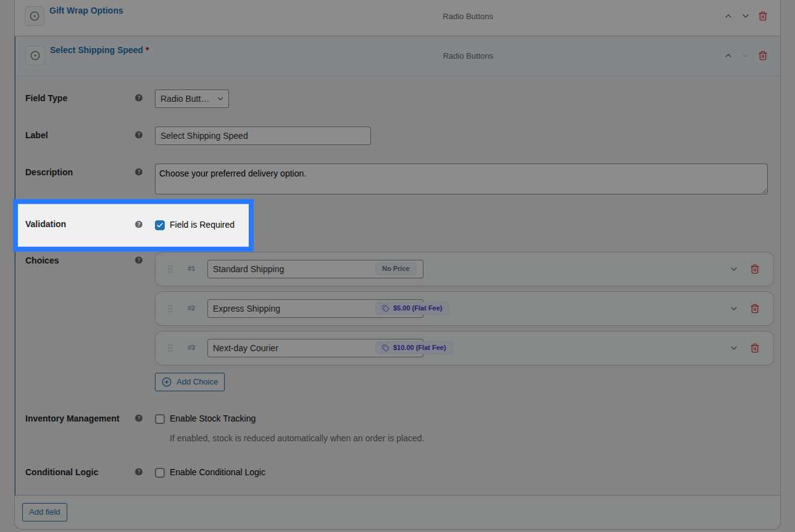Click the Add field button
Image resolution: width=795 pixels, height=532 pixels.
click(x=44, y=512)
